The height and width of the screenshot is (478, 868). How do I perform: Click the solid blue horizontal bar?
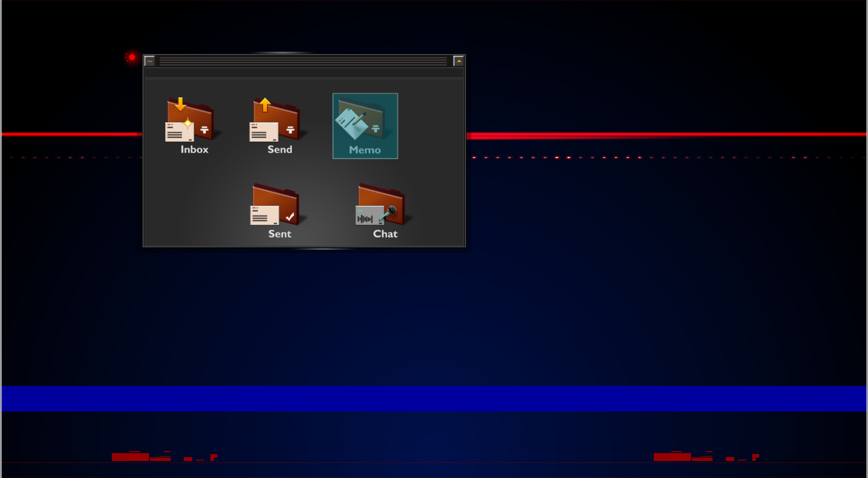434,398
